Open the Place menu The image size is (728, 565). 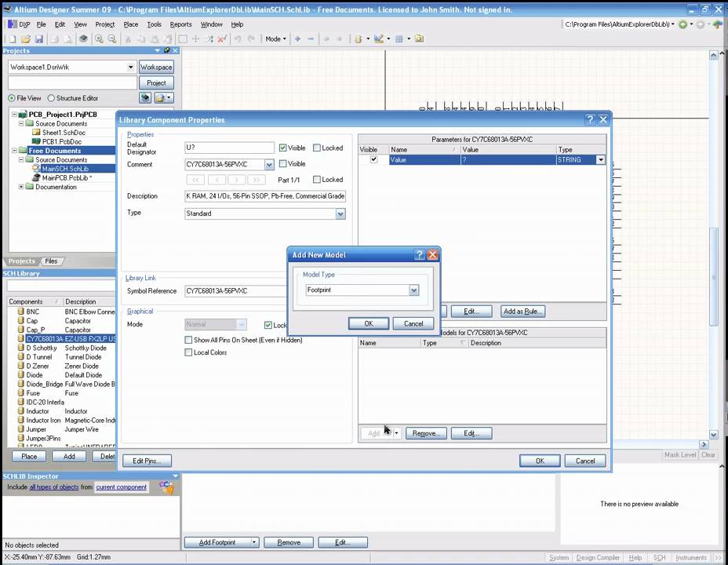pos(130,24)
